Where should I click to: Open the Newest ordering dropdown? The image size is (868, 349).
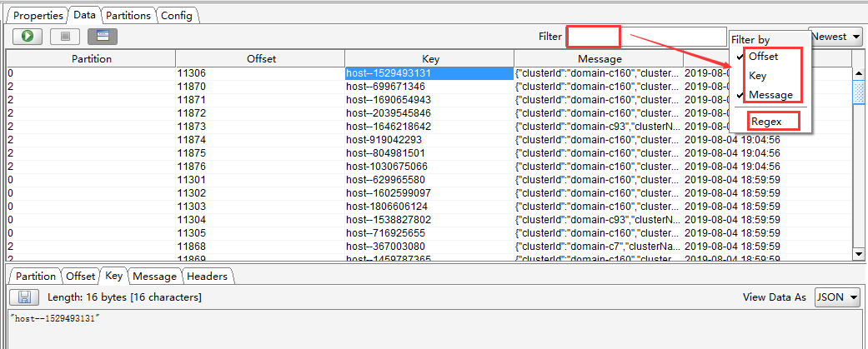pos(836,37)
